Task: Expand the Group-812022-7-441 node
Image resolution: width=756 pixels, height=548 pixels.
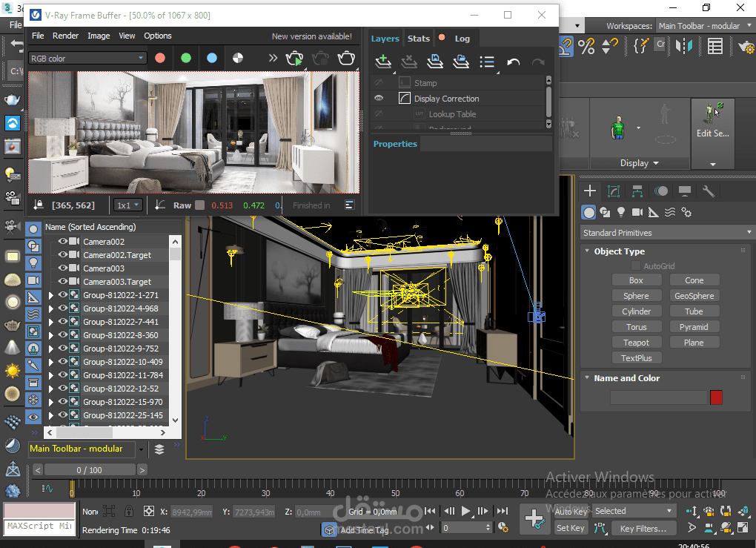Action: pos(50,322)
